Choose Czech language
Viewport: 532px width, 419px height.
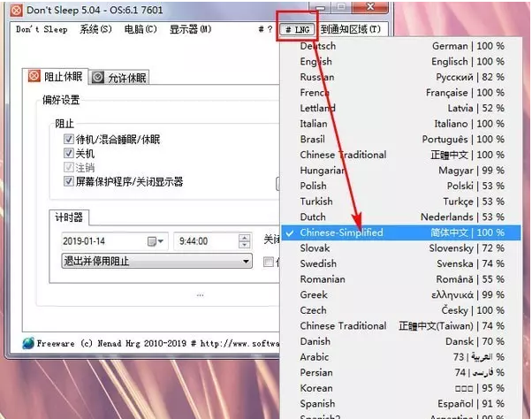click(x=401, y=310)
